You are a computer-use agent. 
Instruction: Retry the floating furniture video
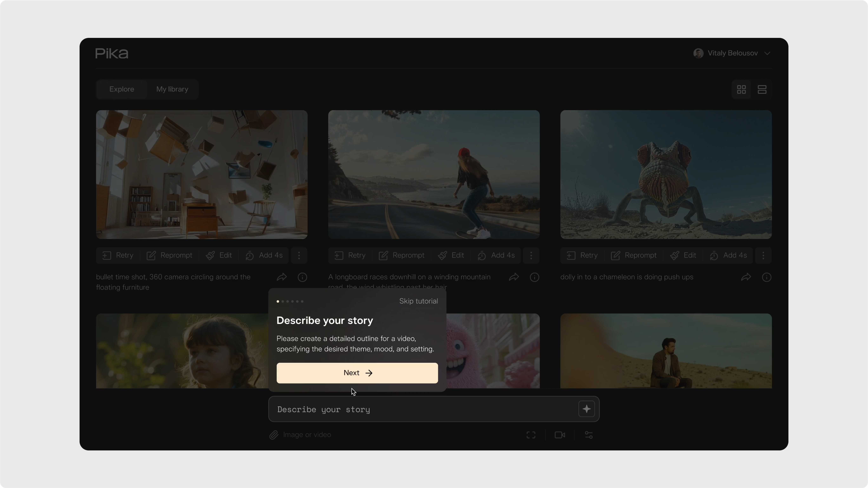pos(118,255)
